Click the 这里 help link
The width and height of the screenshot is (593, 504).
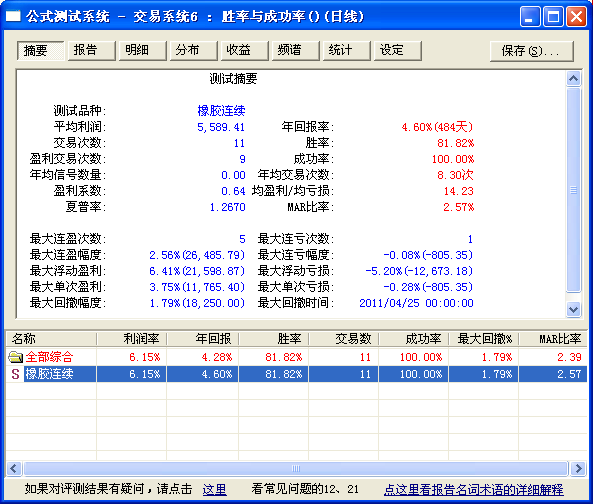214,489
